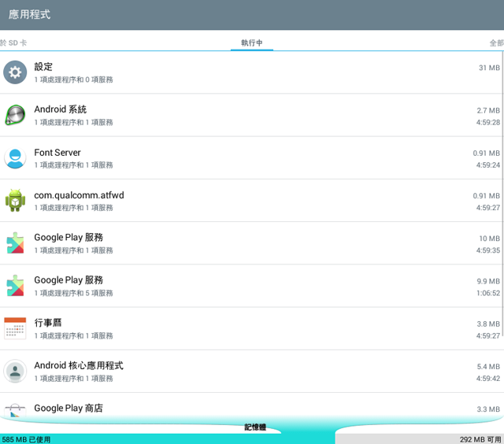This screenshot has width=504, height=444.
Task: Tap the Font Server avatar icon
Action: point(15,157)
